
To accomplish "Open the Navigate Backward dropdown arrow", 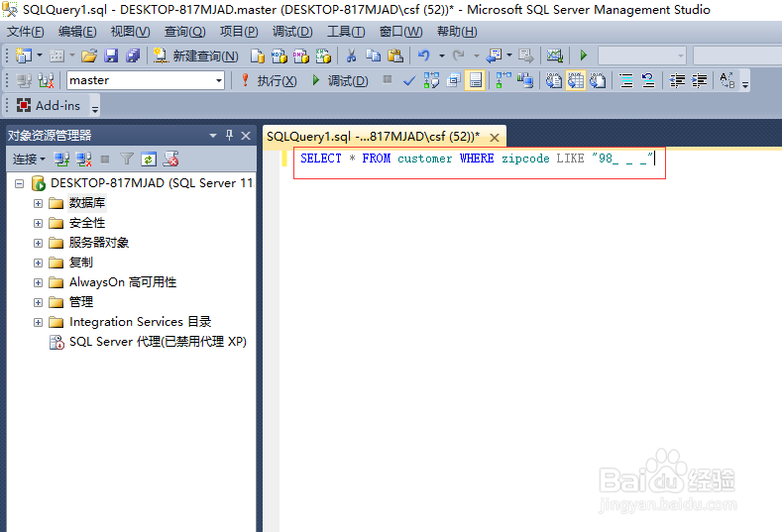I will click(509, 55).
